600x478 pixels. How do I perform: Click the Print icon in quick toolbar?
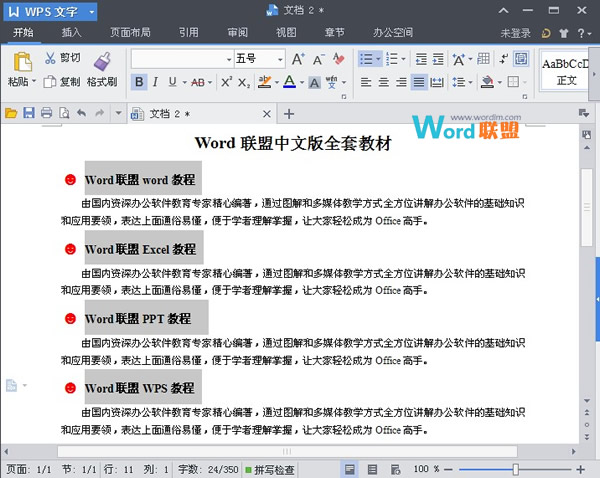point(46,114)
